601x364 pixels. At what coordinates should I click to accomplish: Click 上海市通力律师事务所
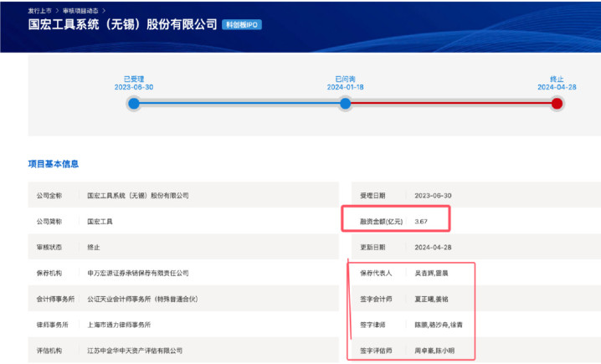119,325
